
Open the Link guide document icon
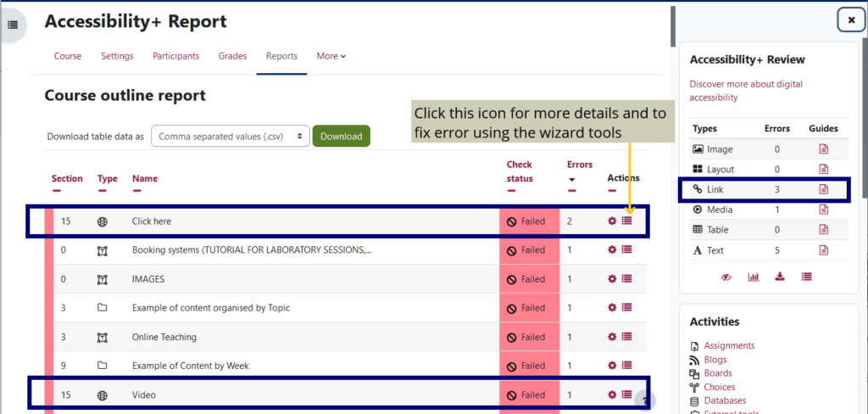[x=822, y=189]
